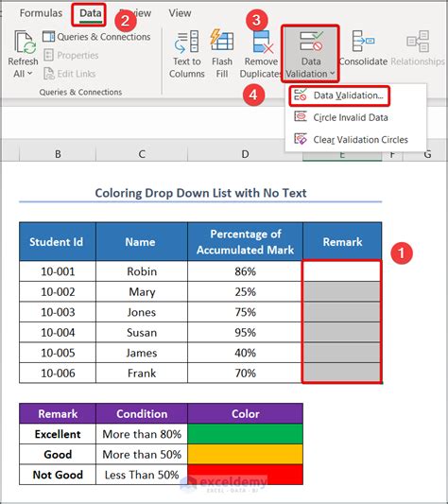Select column G header
Viewport: 448px width, 504px height.
click(427, 155)
